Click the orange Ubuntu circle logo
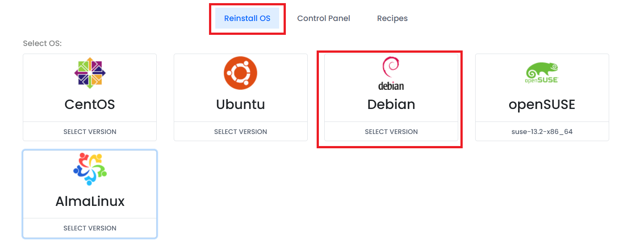 coord(240,73)
